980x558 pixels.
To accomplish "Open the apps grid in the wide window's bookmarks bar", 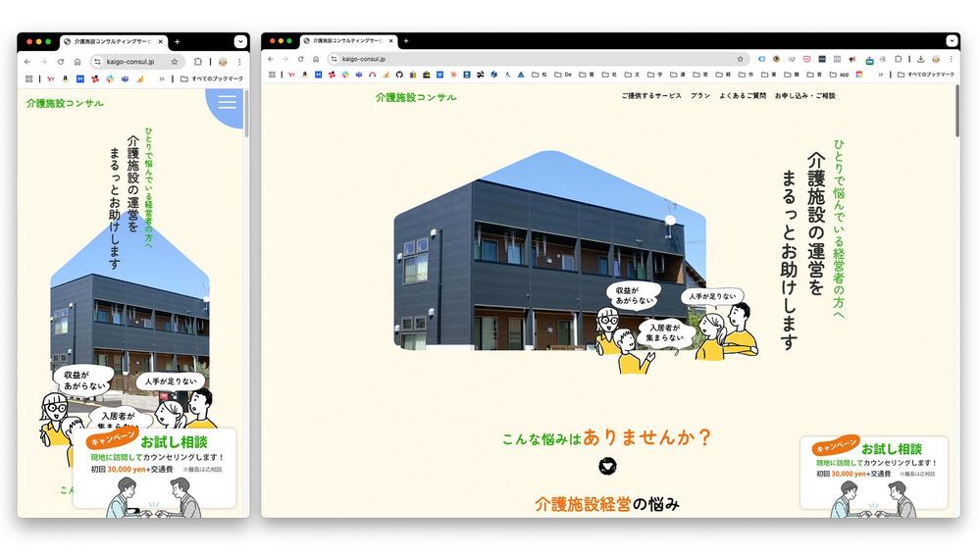I will pos(272,75).
